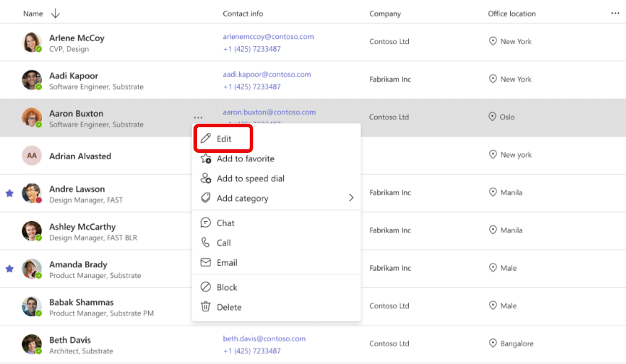Select the name Arlene McCoy

point(77,38)
